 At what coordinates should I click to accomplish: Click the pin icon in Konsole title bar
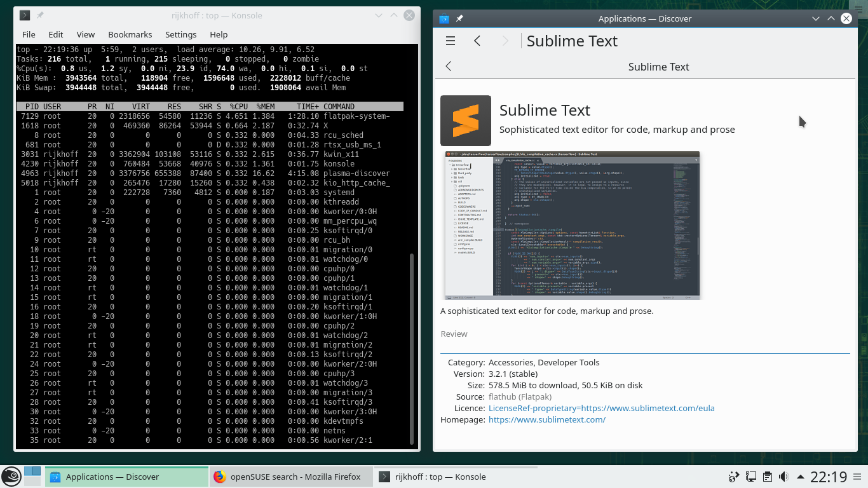(40, 15)
